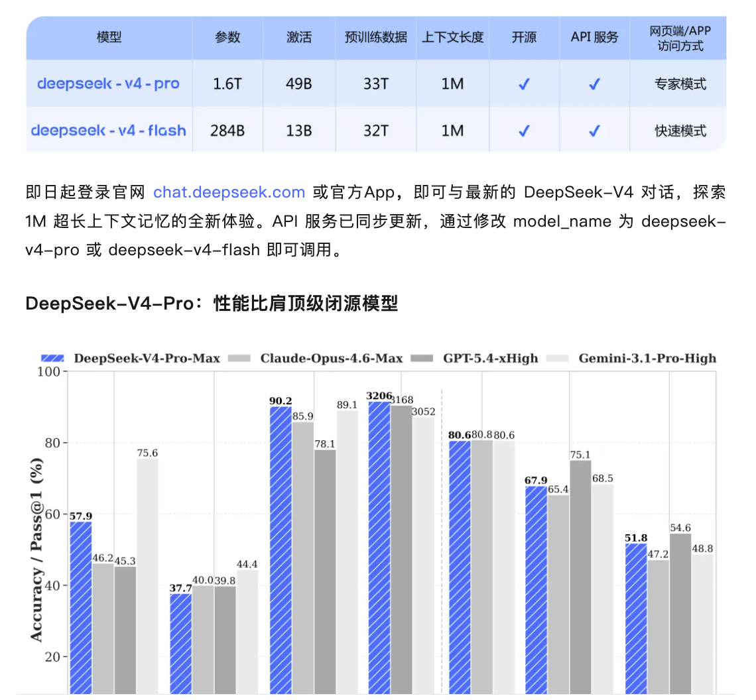Click the DeepSeek-V4-Pro：性能比肩顶级闭源模型 heading
756x700 pixels.
click(x=212, y=303)
